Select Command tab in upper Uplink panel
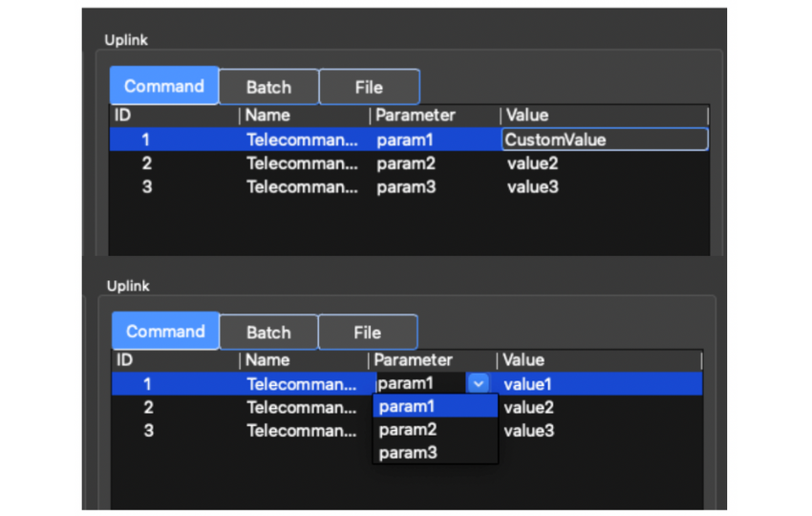 tap(164, 86)
